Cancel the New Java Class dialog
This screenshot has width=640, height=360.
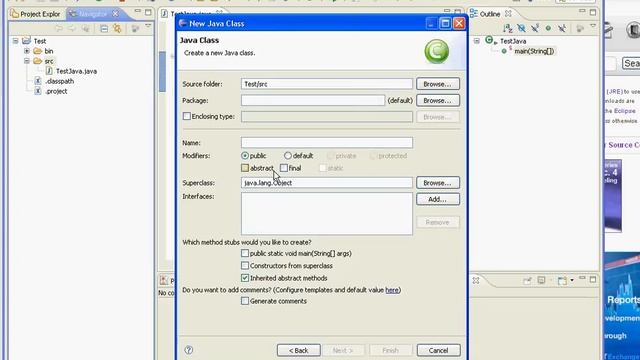pyautogui.click(x=438, y=350)
